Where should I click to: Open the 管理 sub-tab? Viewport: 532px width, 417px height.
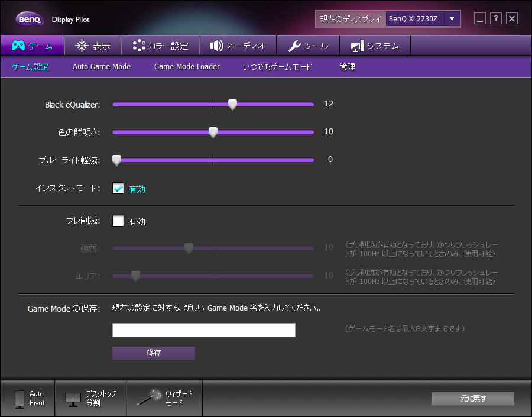(x=348, y=67)
